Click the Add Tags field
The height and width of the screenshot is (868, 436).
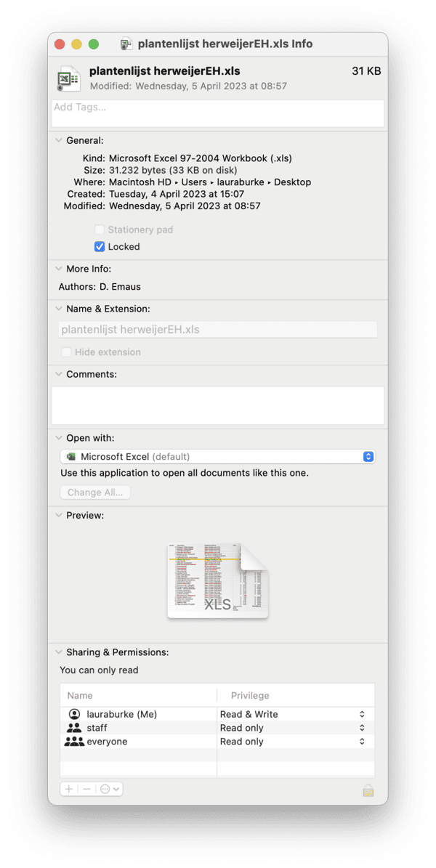218,113
